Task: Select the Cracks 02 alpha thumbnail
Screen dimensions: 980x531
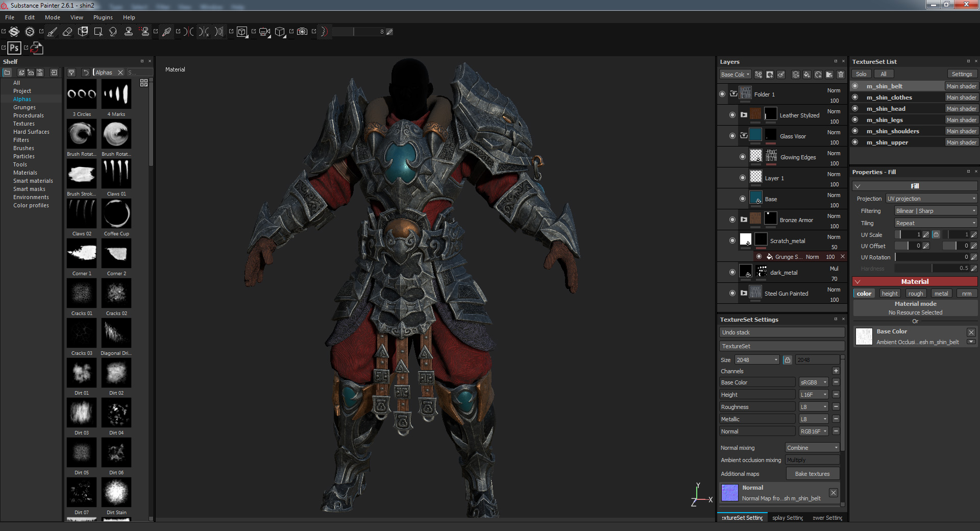Action: tap(116, 293)
